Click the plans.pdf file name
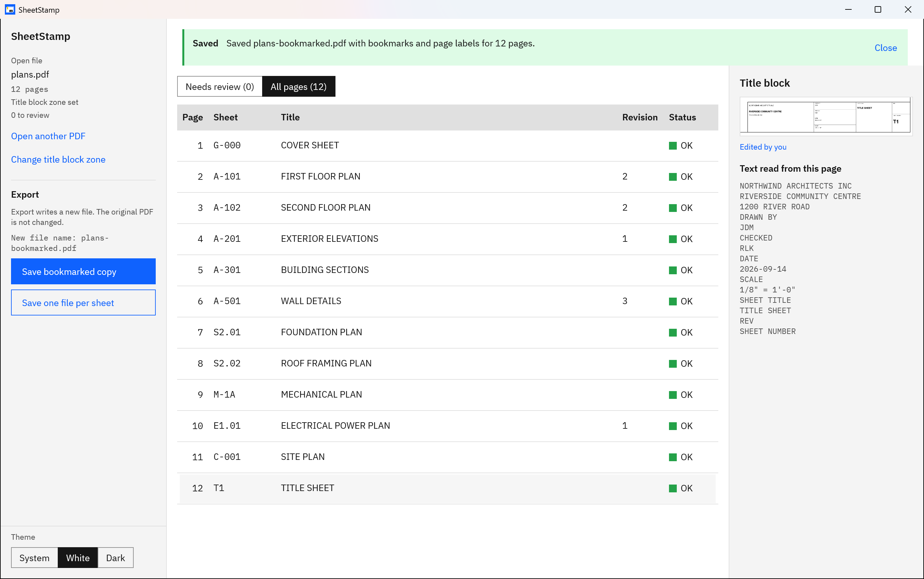 pyautogui.click(x=30, y=74)
